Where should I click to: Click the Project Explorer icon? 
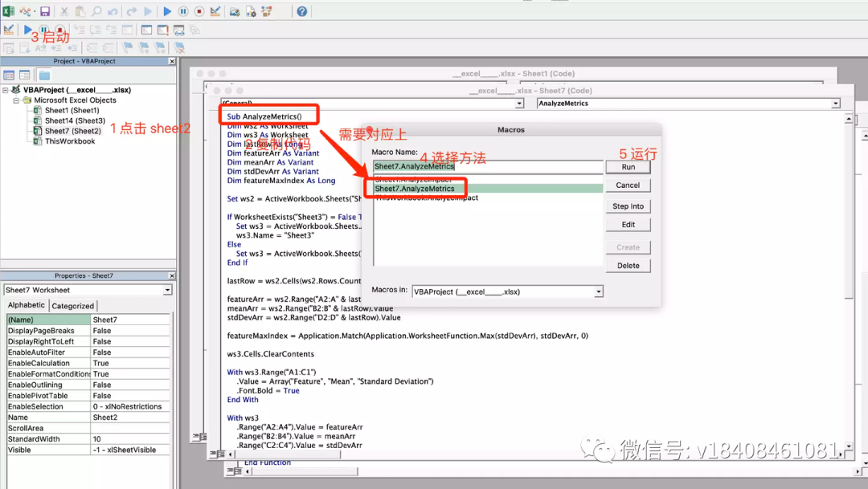pyautogui.click(x=235, y=10)
